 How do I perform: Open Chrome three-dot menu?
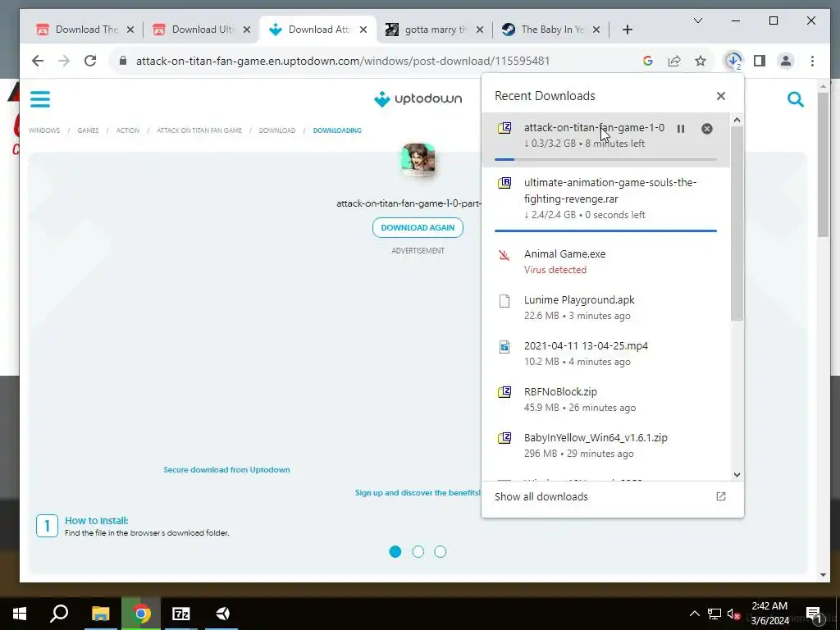click(x=812, y=61)
